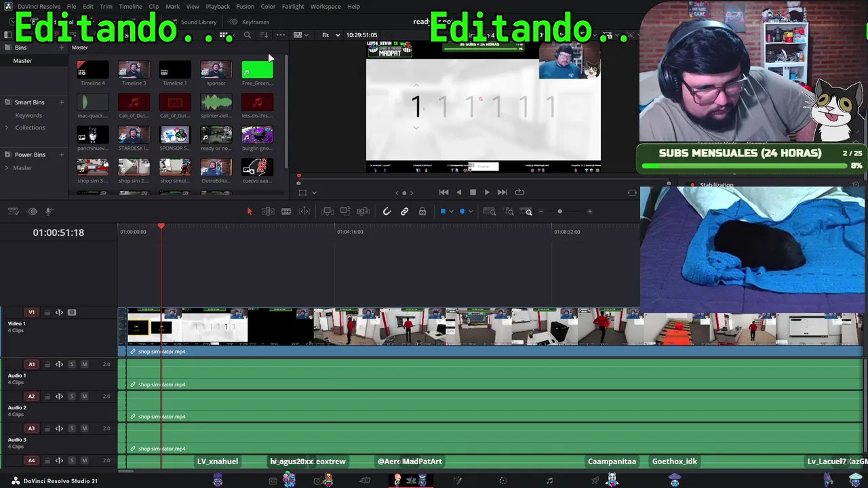Toggle auto track selector on Audio 2

pyautogui.click(x=59, y=396)
